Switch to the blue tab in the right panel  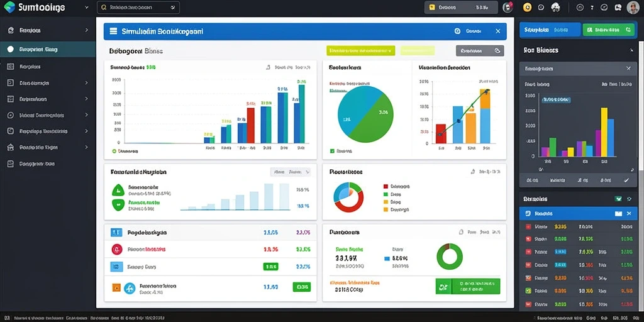[x=550, y=30]
